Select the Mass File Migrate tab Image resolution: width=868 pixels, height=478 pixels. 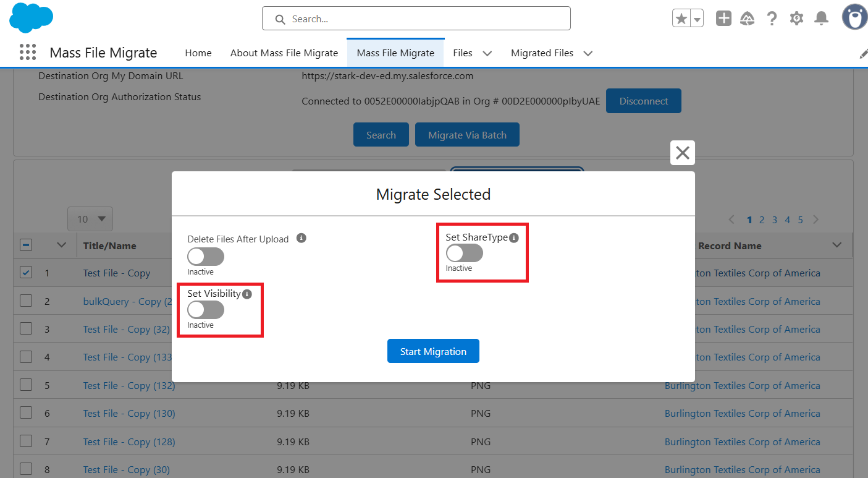pos(395,53)
